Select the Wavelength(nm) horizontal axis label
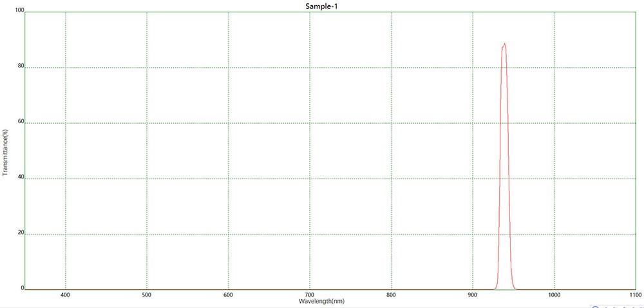 [x=321, y=301]
